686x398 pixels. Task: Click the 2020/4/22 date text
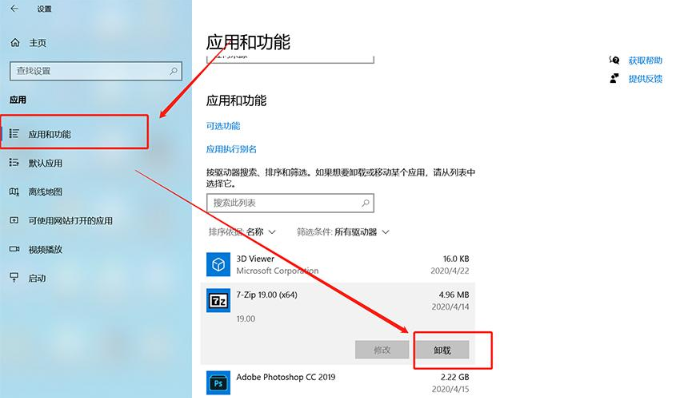(x=450, y=271)
